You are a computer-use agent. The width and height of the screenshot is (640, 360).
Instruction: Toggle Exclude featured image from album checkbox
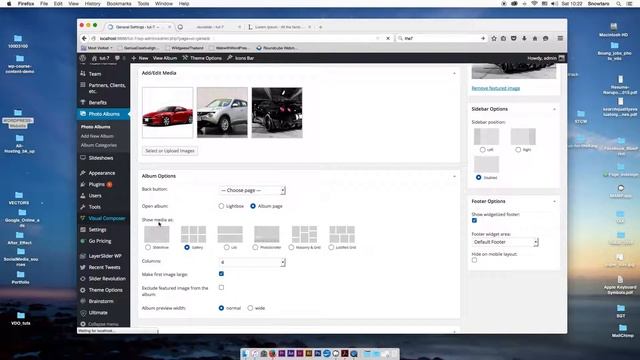coord(221,287)
